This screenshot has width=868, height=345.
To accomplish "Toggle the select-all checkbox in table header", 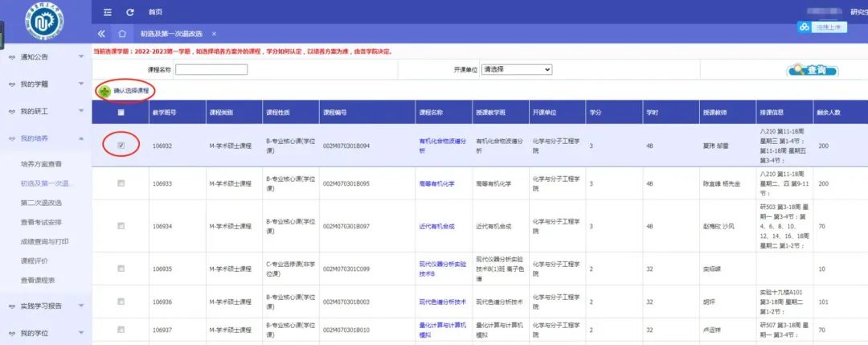I will click(121, 112).
